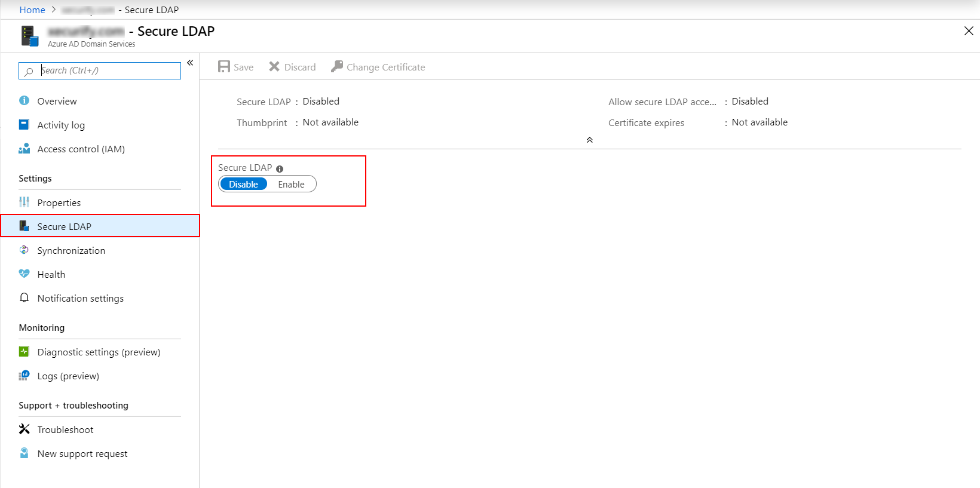Go to Synchronization settings
The height and width of the screenshot is (488, 980).
click(x=71, y=251)
